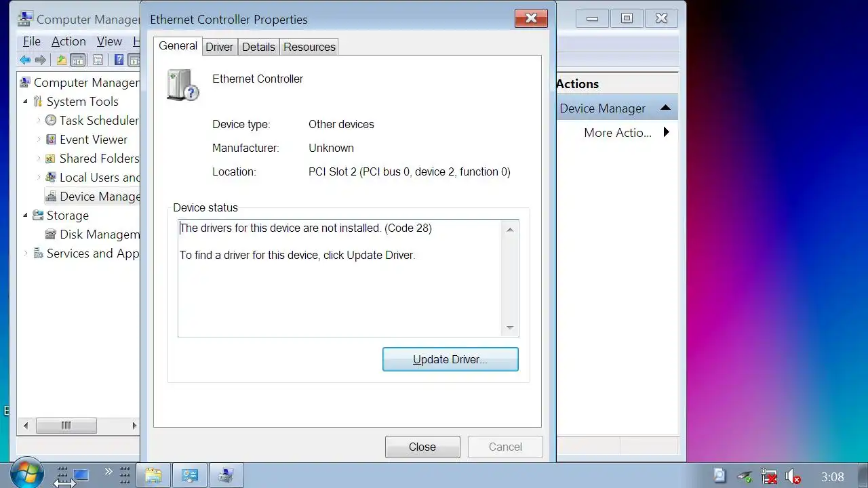Click the disconnected network tray icon

click(x=769, y=476)
